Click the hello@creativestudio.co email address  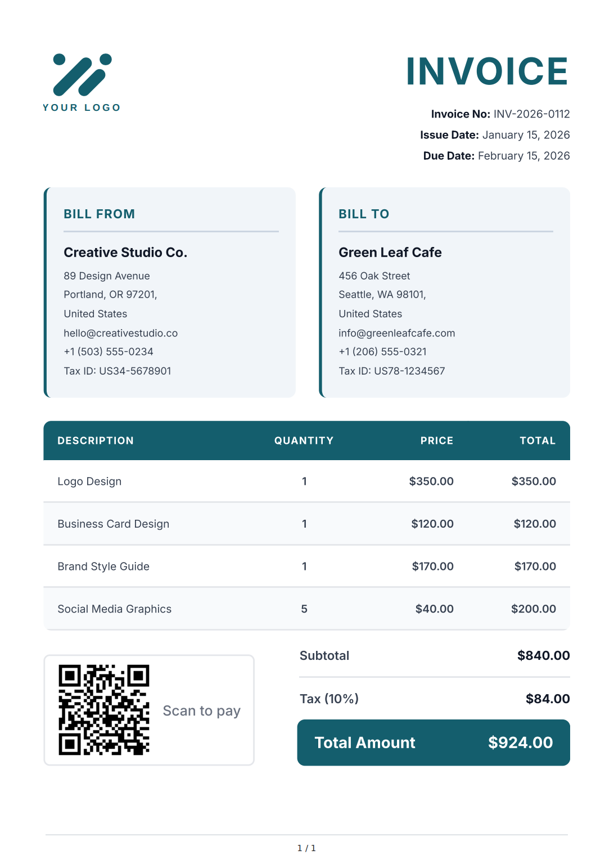point(120,333)
